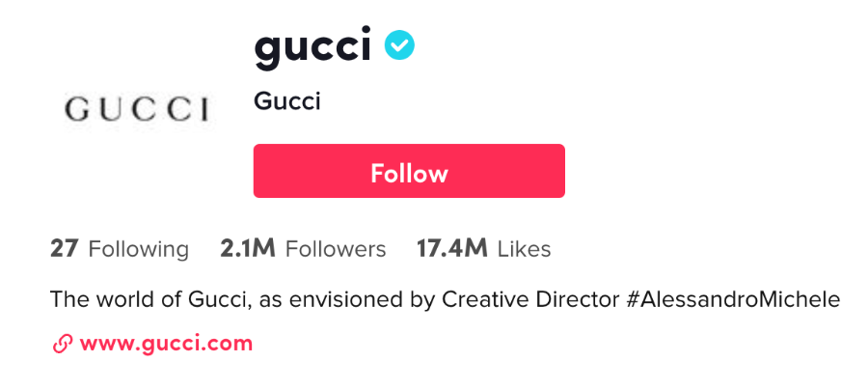
Task: Click the Likes label text
Action: (x=524, y=249)
